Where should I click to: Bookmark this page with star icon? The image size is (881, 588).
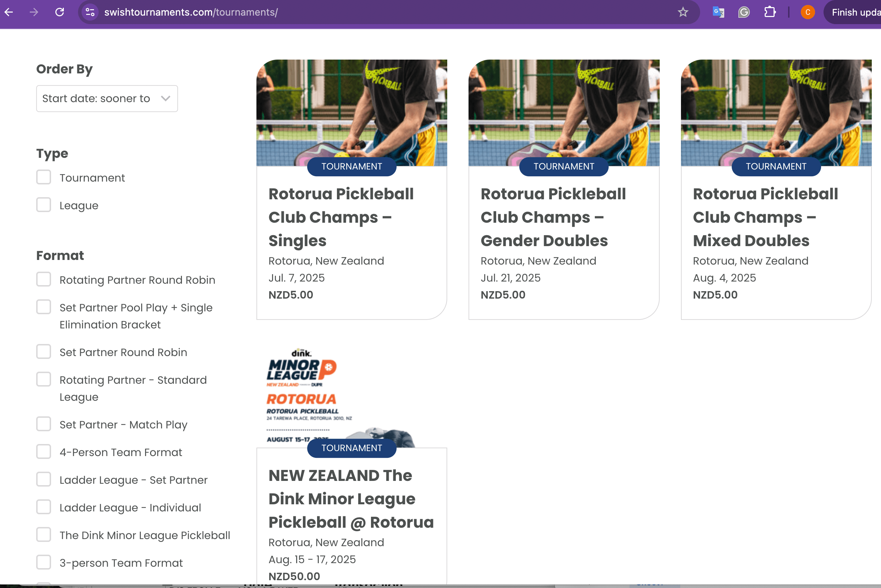pos(683,12)
